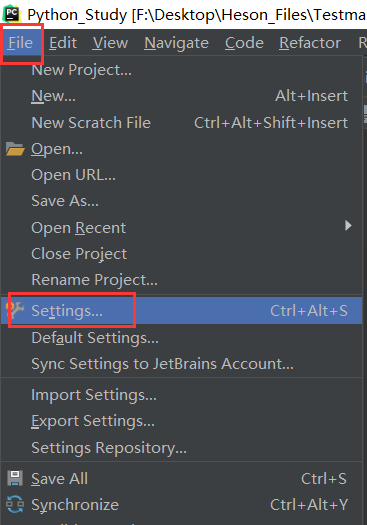
Task: Open the Edit menu
Action: point(63,43)
